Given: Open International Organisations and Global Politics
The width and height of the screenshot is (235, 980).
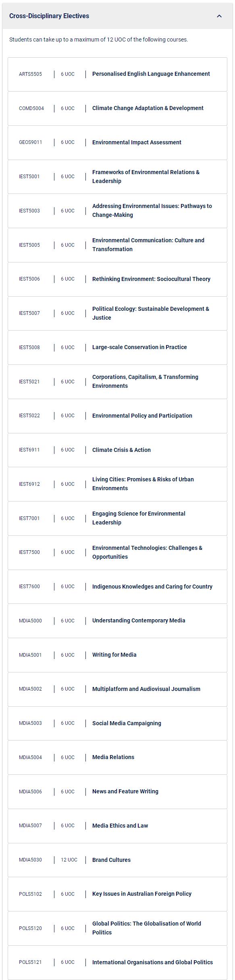Looking at the screenshot, I should (x=152, y=962).
